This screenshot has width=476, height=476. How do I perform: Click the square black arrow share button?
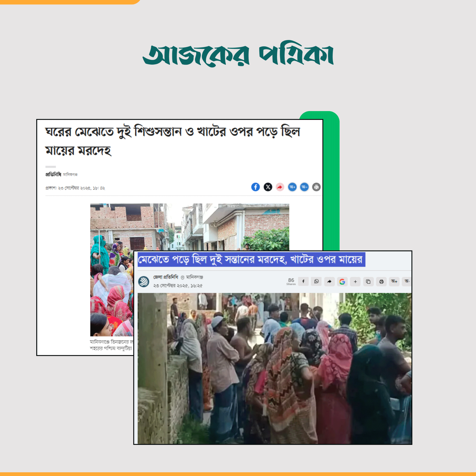pyautogui.click(x=329, y=281)
